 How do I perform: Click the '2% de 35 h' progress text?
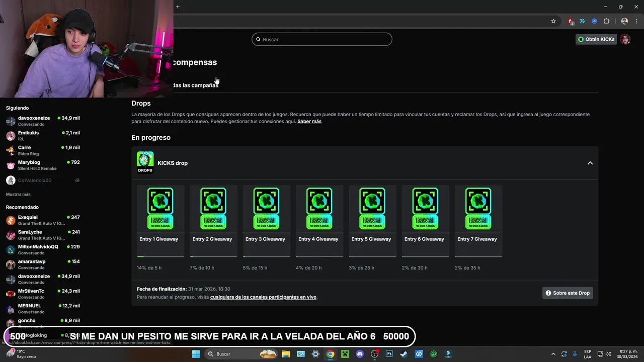coord(467,268)
